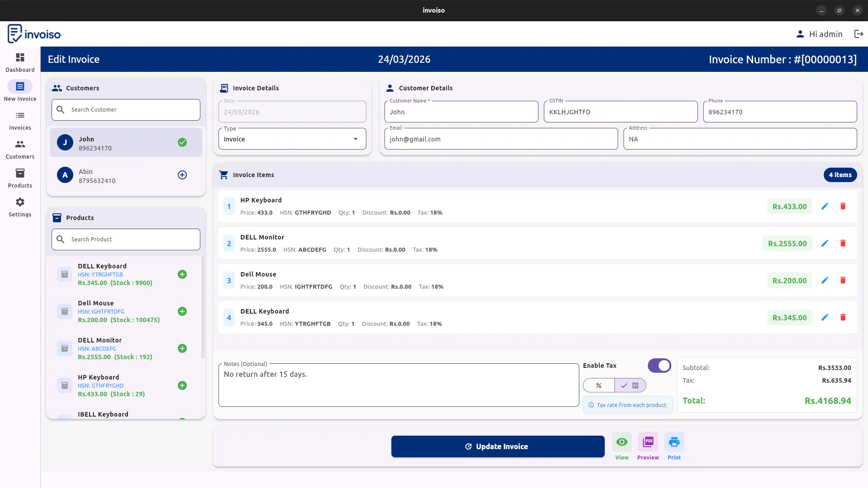Edit the DELL Keyboard invoice item
This screenshot has height=488, width=868.
click(x=825, y=317)
